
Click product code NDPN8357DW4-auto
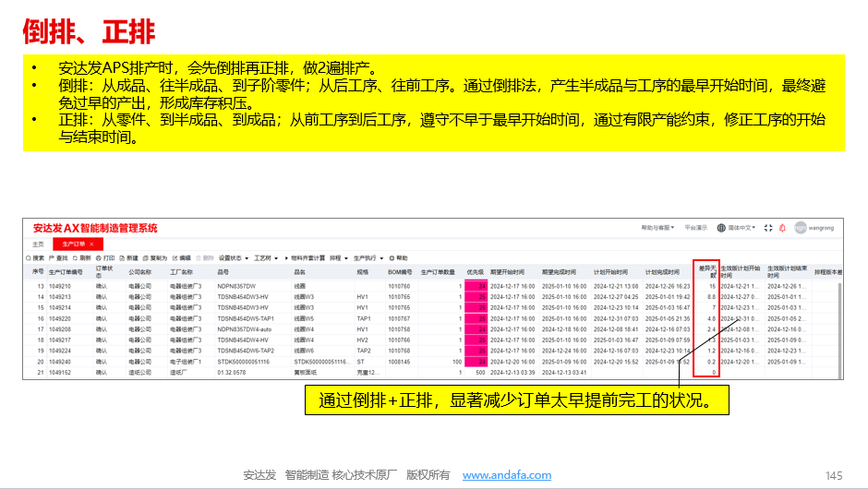point(244,329)
